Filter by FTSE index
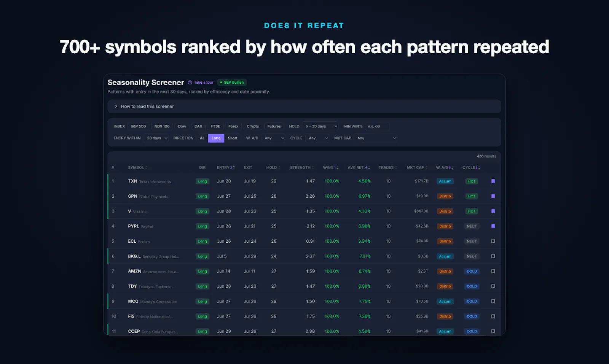This screenshot has width=609, height=364. pyautogui.click(x=215, y=126)
